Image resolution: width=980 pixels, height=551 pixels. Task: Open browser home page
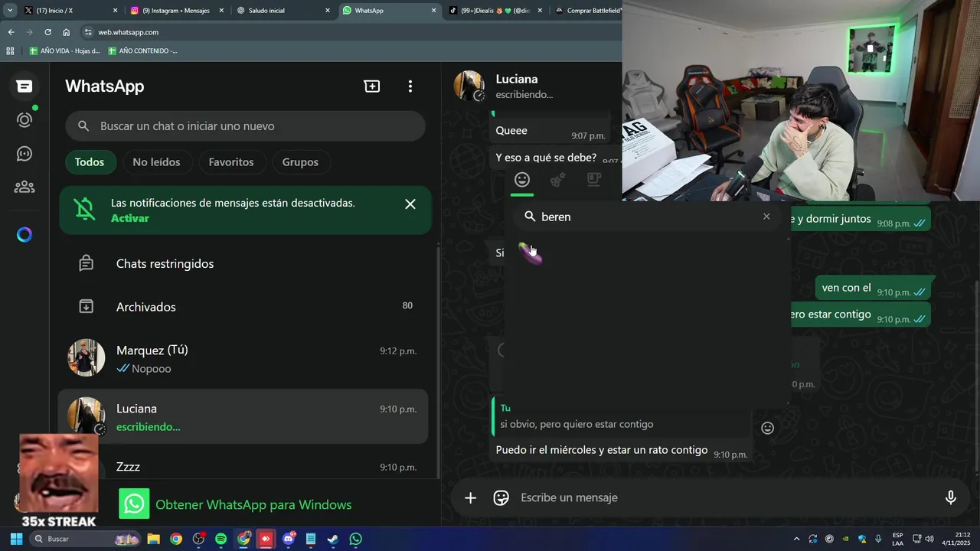coord(66,32)
